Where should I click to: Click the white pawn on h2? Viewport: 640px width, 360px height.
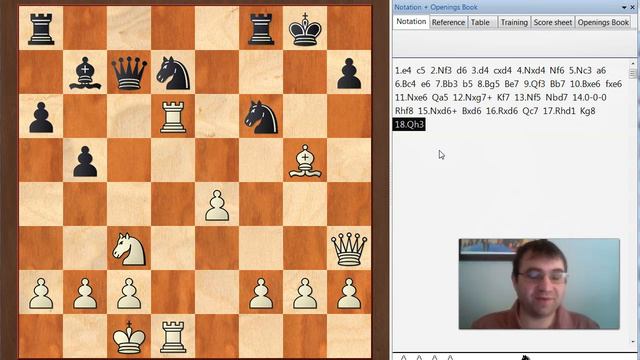pyautogui.click(x=349, y=293)
